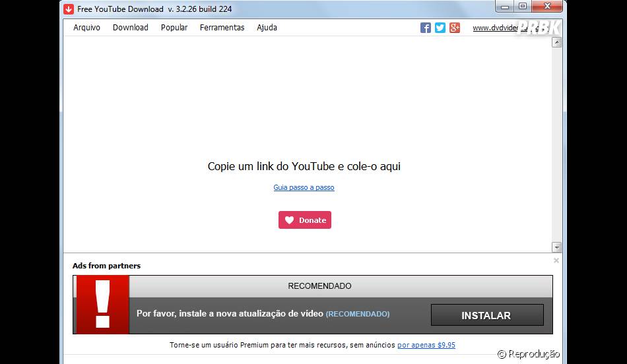Open the Arquivo menu
Screen dimensions: 627x364
click(86, 28)
